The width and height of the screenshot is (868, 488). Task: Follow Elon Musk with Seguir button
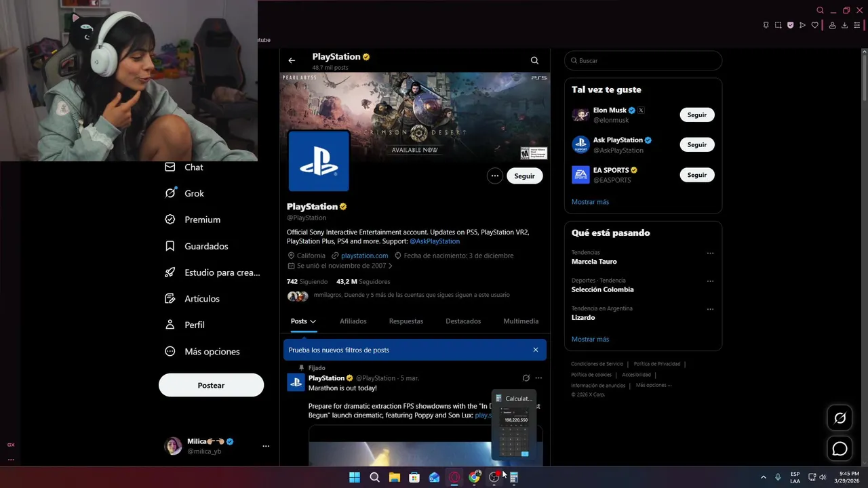click(697, 115)
